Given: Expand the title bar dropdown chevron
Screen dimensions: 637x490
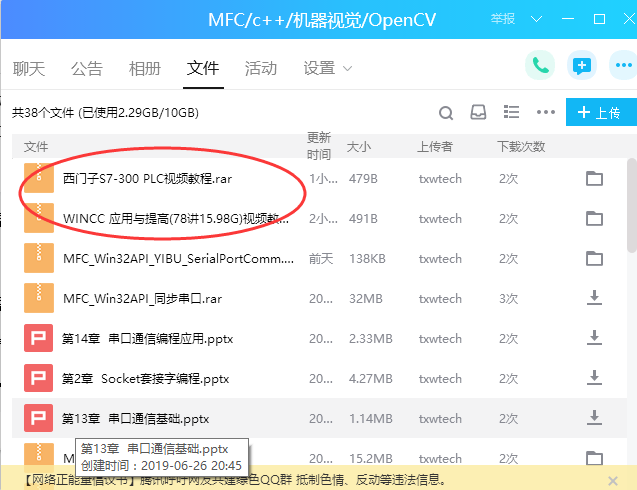Looking at the screenshot, I should click(x=536, y=19).
